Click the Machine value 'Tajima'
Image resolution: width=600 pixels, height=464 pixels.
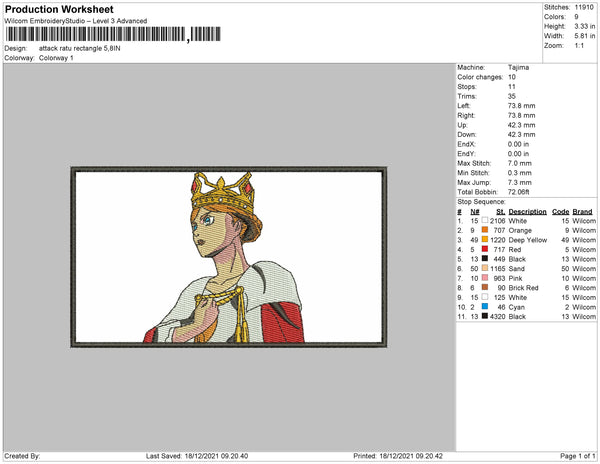[x=518, y=67]
